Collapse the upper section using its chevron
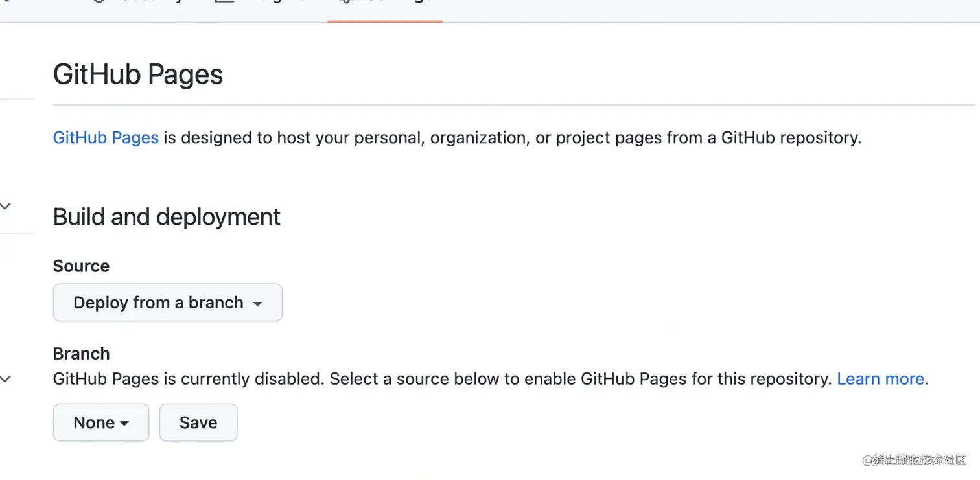This screenshot has height=480, width=980. [5, 205]
